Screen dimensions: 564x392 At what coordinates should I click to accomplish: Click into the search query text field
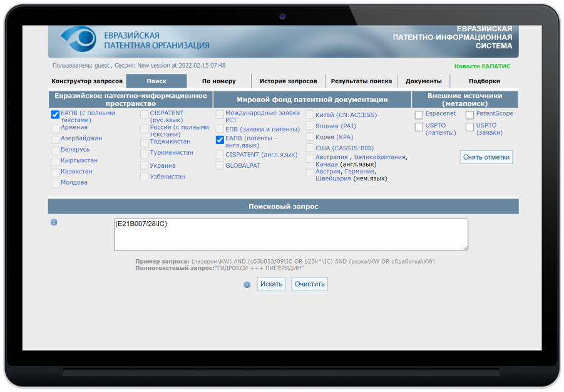[290, 234]
